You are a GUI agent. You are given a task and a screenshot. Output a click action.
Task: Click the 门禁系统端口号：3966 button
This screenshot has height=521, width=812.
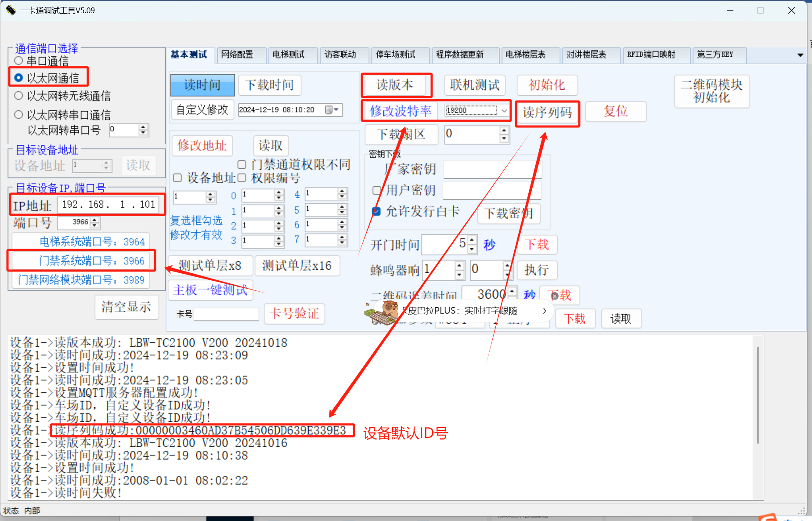coord(82,261)
